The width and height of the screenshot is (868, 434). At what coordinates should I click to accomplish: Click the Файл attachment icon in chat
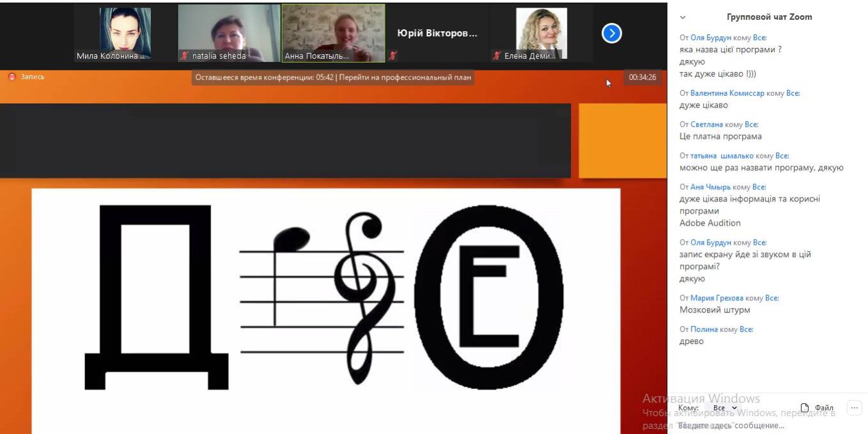(x=805, y=408)
